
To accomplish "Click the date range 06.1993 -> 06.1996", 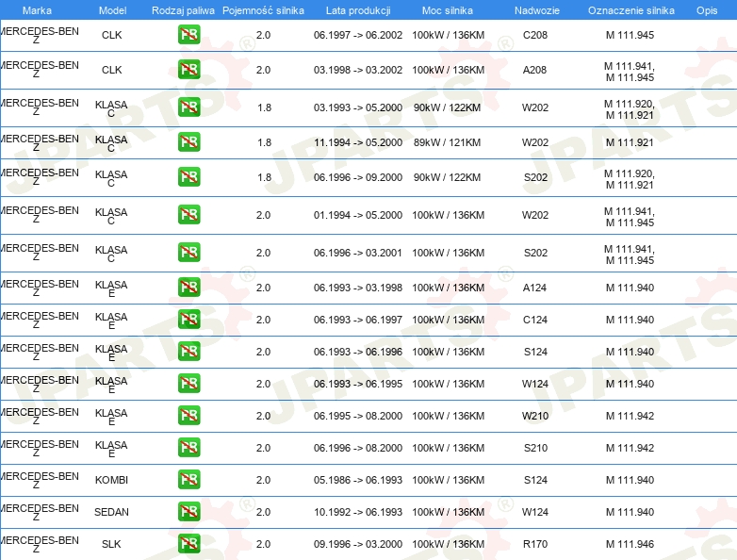I will click(358, 352).
